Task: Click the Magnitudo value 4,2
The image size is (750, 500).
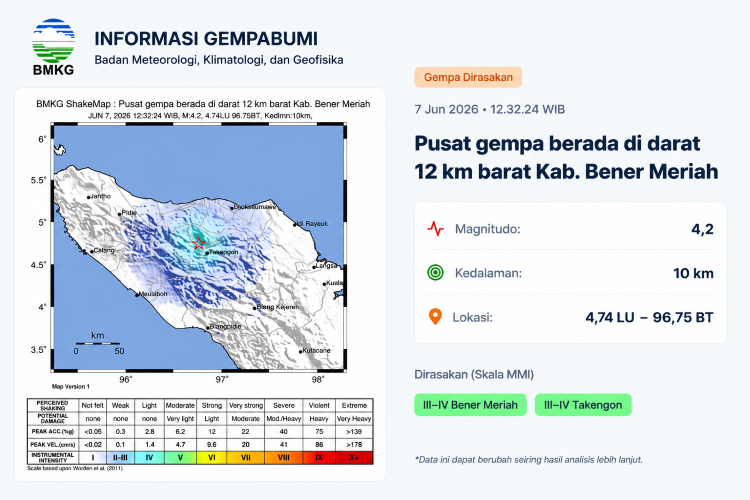Action: [702, 229]
